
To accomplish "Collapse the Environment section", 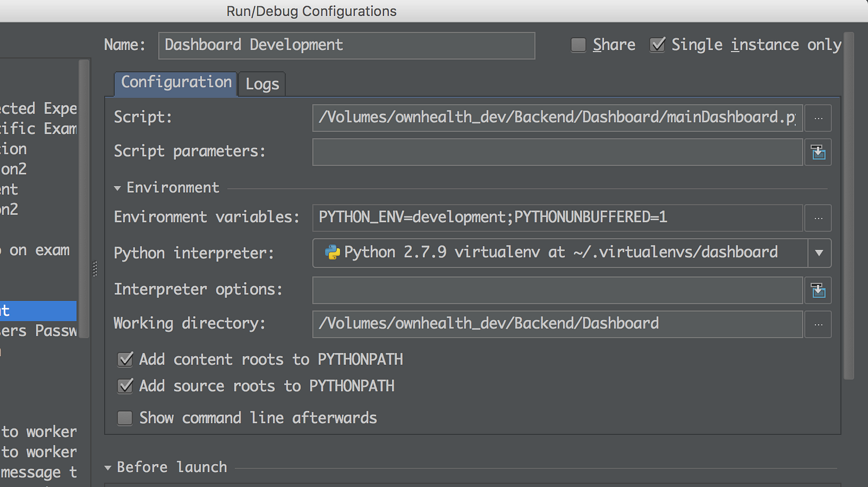I will click(117, 188).
